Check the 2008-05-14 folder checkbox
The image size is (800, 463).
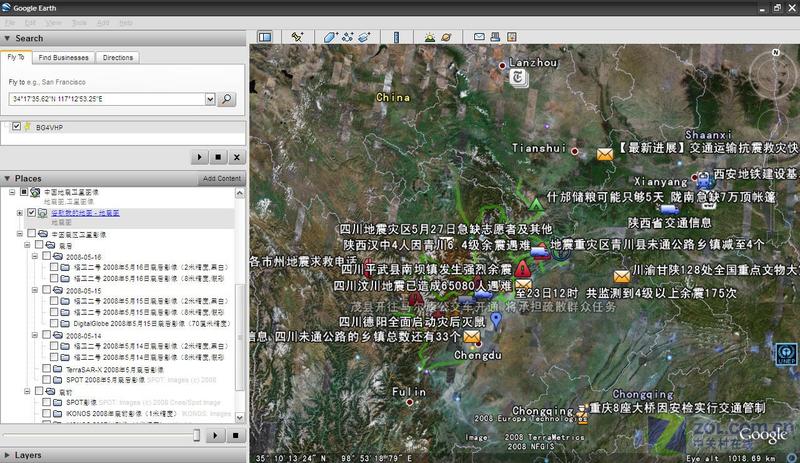click(x=46, y=335)
